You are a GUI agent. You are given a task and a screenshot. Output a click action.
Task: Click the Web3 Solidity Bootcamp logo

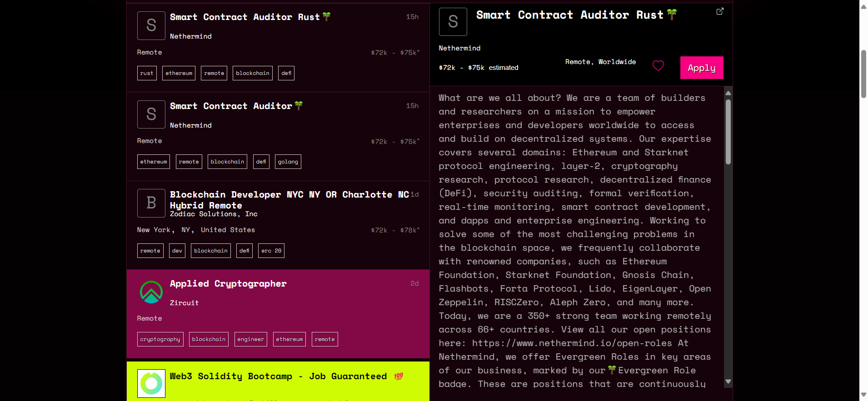pyautogui.click(x=151, y=383)
